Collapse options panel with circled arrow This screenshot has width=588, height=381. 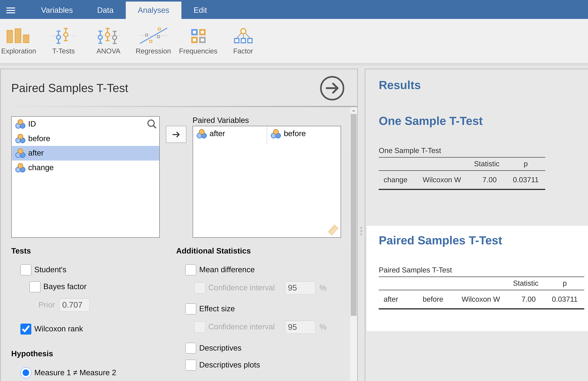[332, 88]
